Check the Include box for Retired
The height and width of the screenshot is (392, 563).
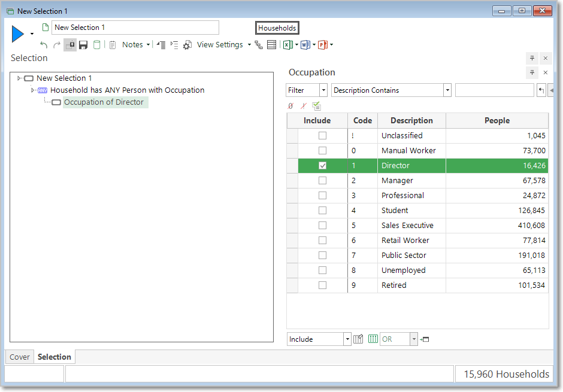pos(322,285)
